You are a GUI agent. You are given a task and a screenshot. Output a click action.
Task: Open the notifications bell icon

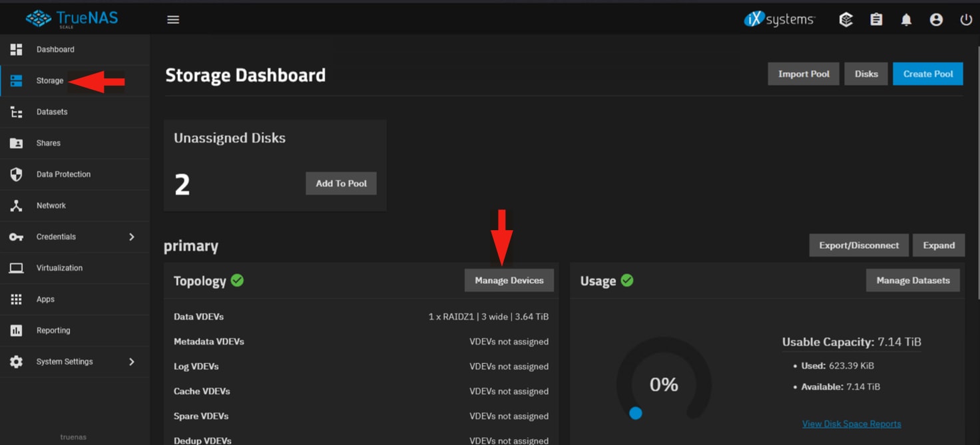[906, 20]
